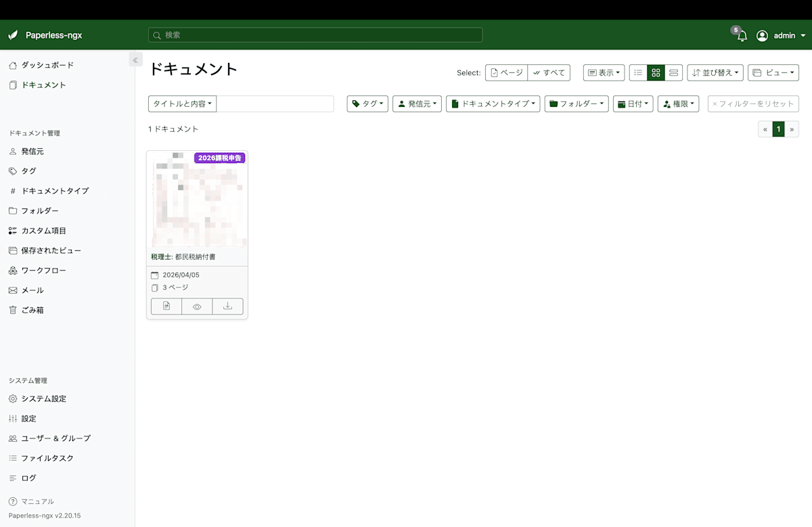
Task: Click the 1 ドキュメント count text
Action: pos(173,129)
